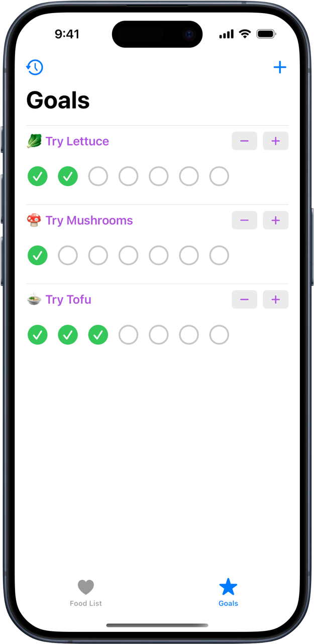Tap the minus stepper beside Try Tofu
The height and width of the screenshot is (644, 314).
(244, 299)
